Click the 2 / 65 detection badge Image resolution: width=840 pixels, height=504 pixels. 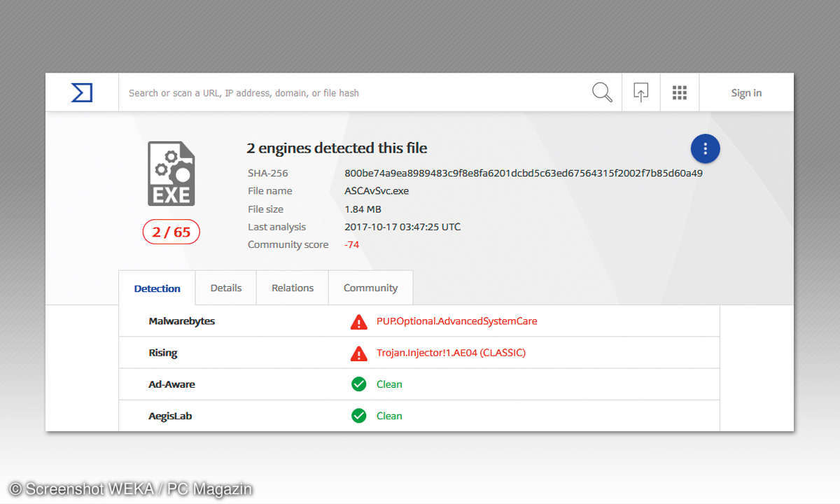point(171,232)
